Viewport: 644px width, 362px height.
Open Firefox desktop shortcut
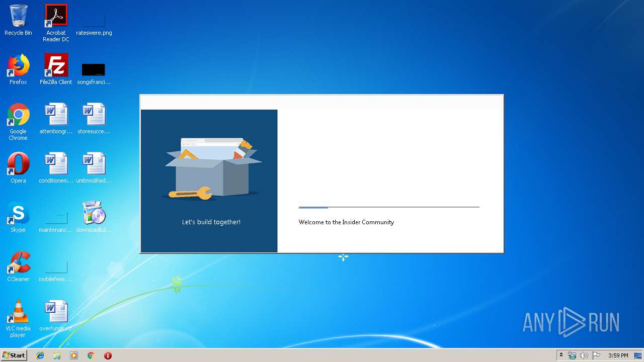coord(18,69)
